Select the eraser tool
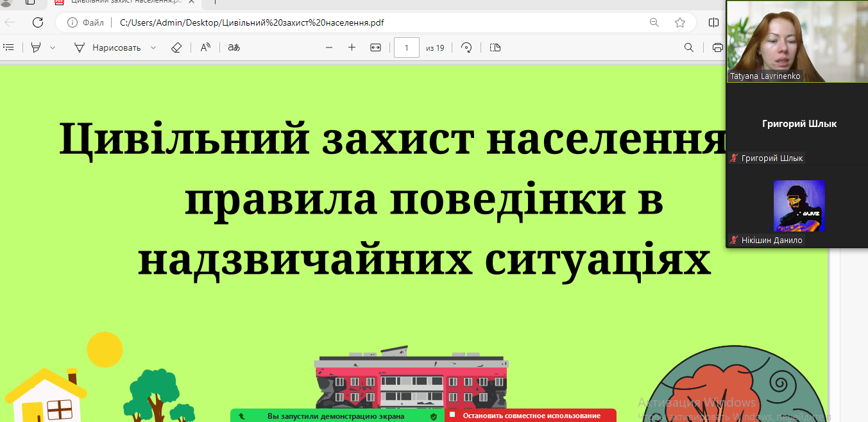The width and height of the screenshot is (868, 422). pyautogui.click(x=176, y=47)
